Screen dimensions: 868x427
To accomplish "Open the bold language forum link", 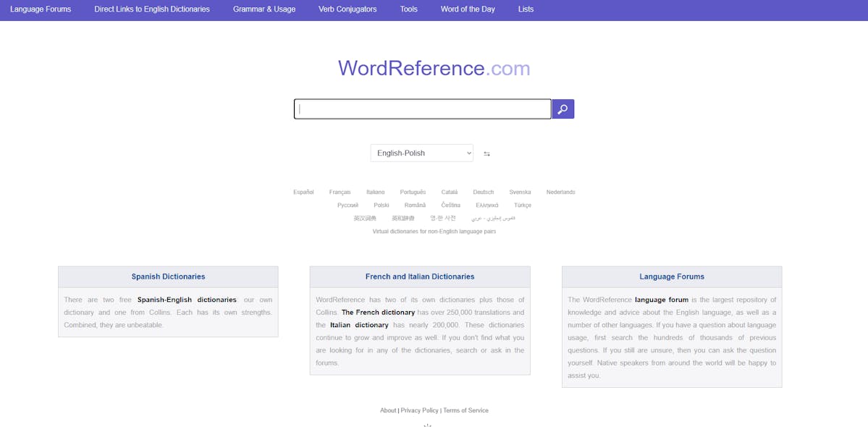I will [x=662, y=300].
